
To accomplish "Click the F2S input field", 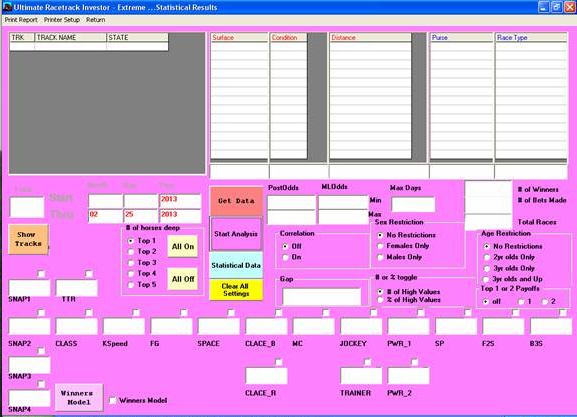I will tap(503, 327).
